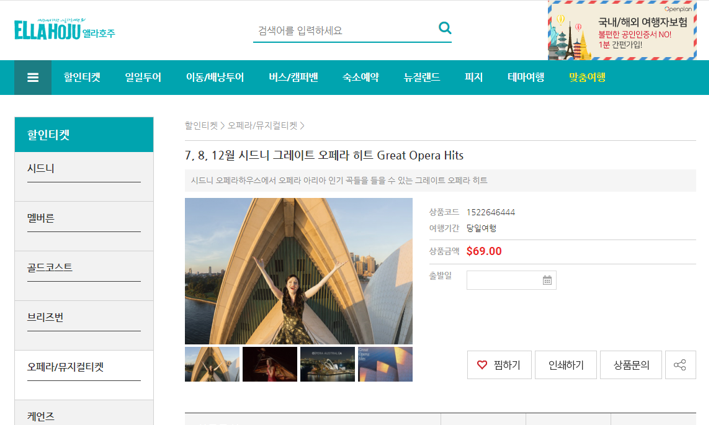Viewport: 709px width, 425px height.
Task: Click the calendar icon in departure date
Action: coord(547,280)
